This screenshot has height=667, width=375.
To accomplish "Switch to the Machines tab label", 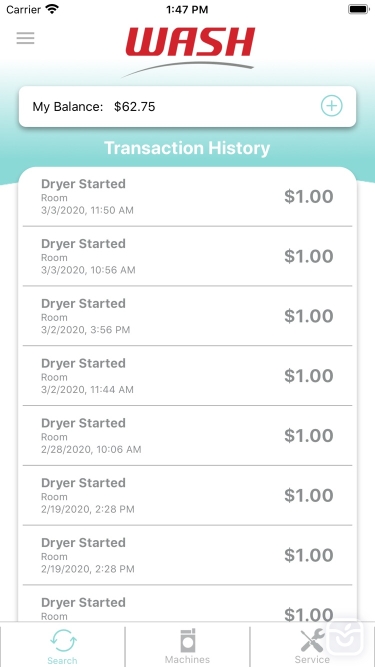I will pyautogui.click(x=188, y=660).
